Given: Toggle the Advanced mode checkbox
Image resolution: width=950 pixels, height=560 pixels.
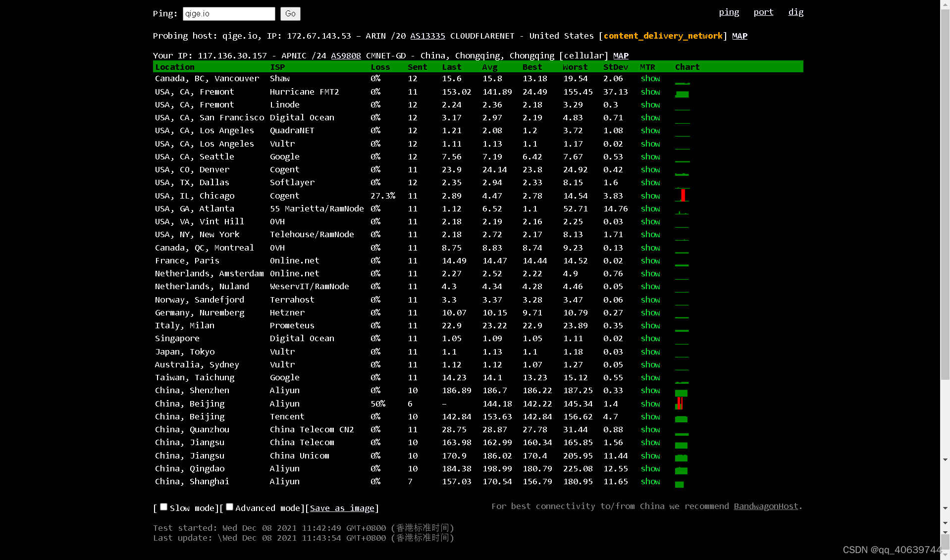Looking at the screenshot, I should (230, 507).
